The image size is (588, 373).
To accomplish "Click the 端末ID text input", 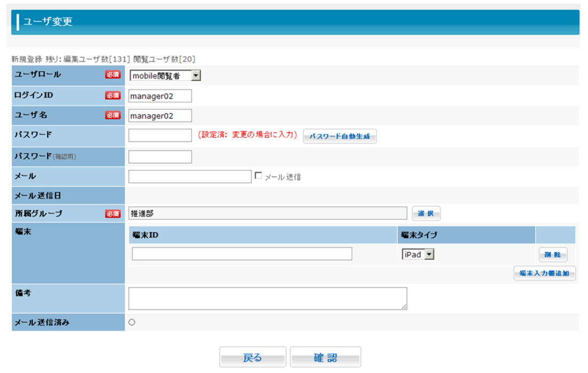I will pos(242,254).
